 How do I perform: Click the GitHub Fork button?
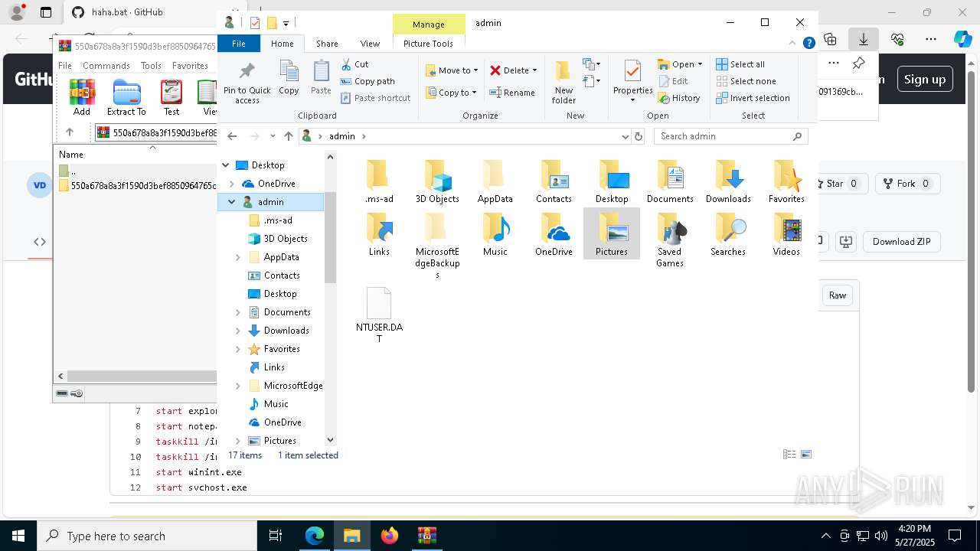point(907,184)
